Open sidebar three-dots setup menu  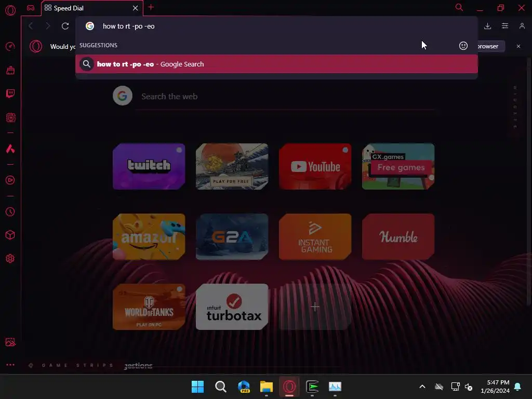[x=10, y=365]
